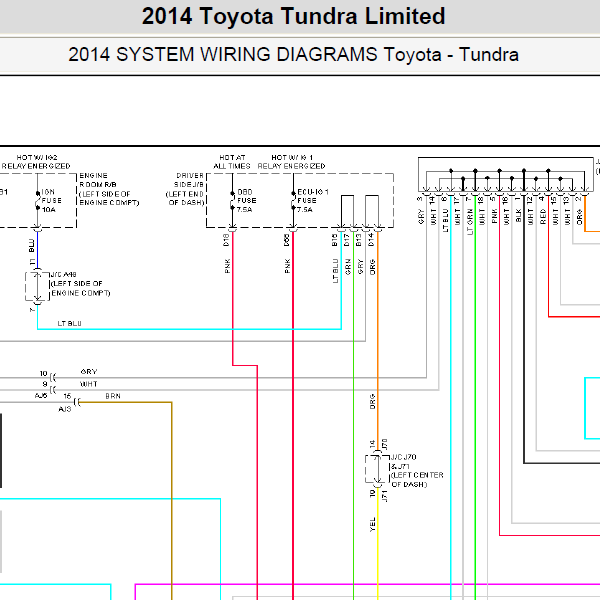Select the 'DRIVER SIDE J/B' label
600x600 pixels.
(x=190, y=180)
